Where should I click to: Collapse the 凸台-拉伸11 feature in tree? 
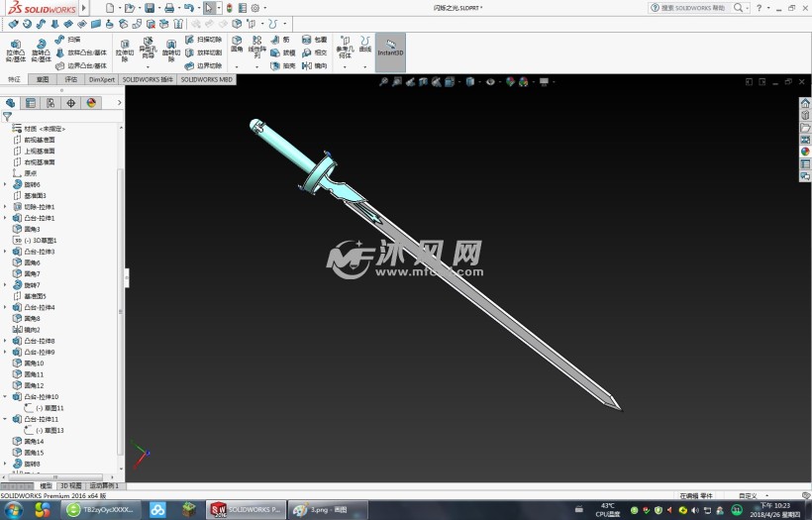click(5, 419)
